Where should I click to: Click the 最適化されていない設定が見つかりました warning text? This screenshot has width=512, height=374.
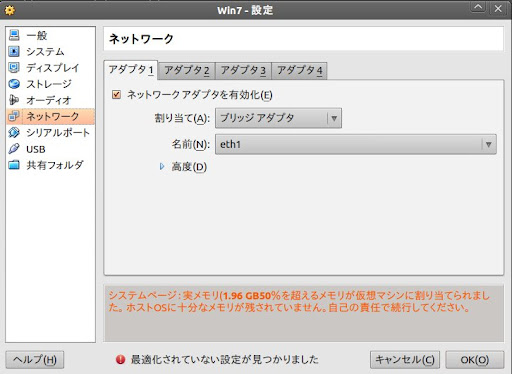click(225, 359)
